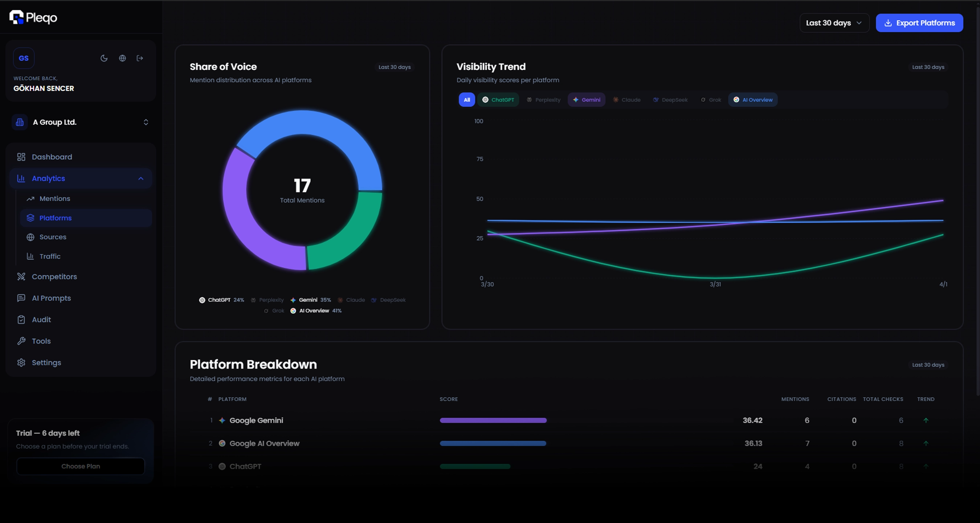Filter Visibility Trend by ChatGPT only
980x523 pixels.
click(x=498, y=100)
